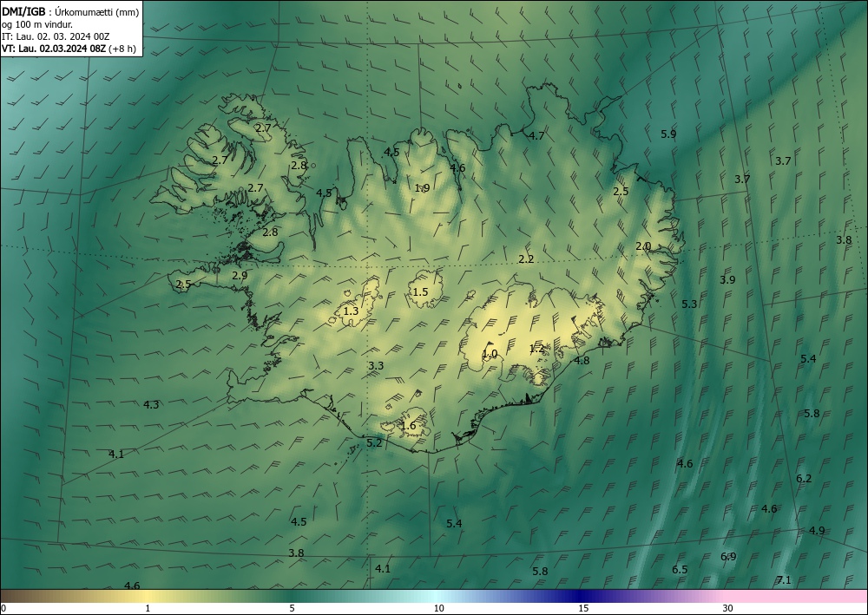Click the brown start of the colour scale

(x=23, y=596)
